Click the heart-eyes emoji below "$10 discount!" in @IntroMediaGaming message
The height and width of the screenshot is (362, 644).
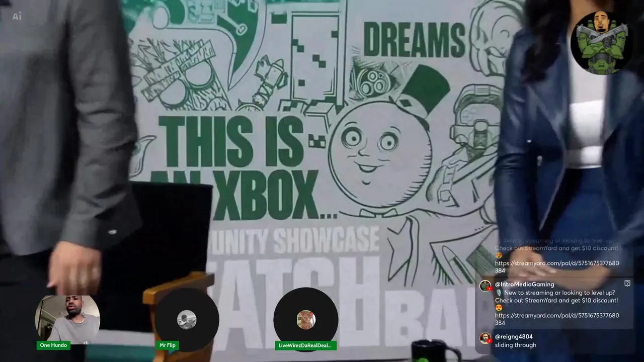(x=499, y=308)
